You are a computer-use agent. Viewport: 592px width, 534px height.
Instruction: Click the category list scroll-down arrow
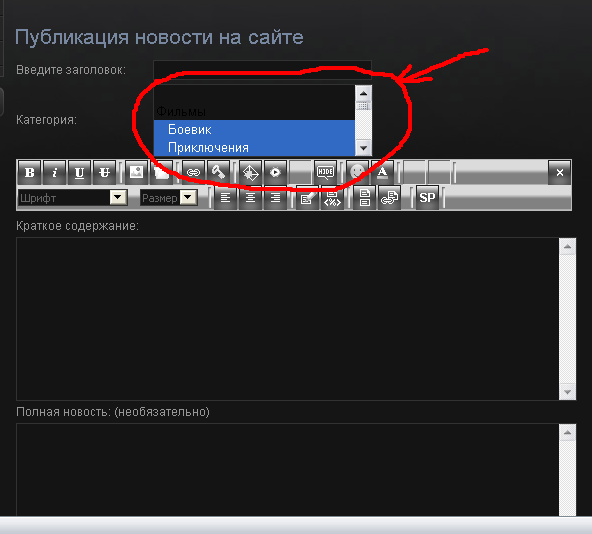pyautogui.click(x=364, y=148)
